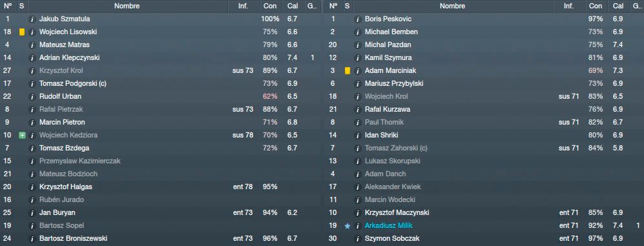This screenshot has width=644, height=246.
Task: Open Krzysztof Maczynski player profile
Action: click(397, 212)
